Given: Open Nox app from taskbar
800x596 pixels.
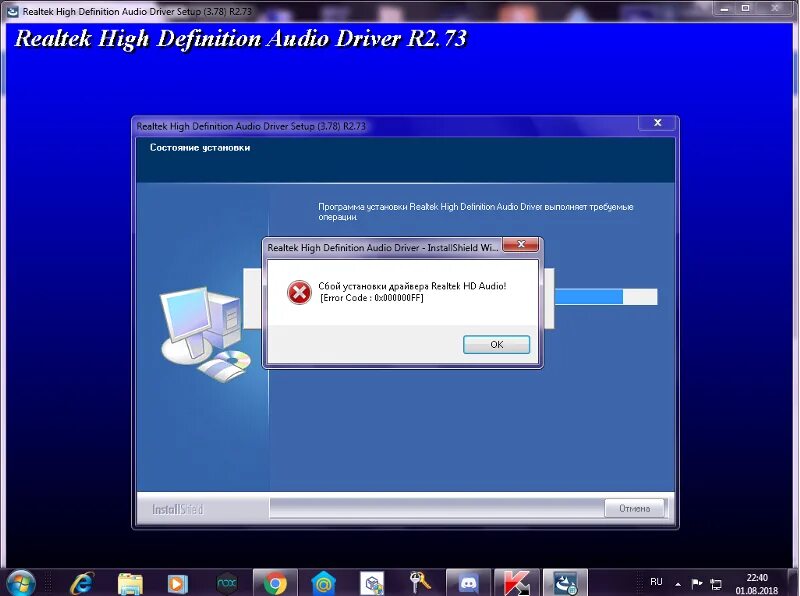Looking at the screenshot, I should coord(227,583).
